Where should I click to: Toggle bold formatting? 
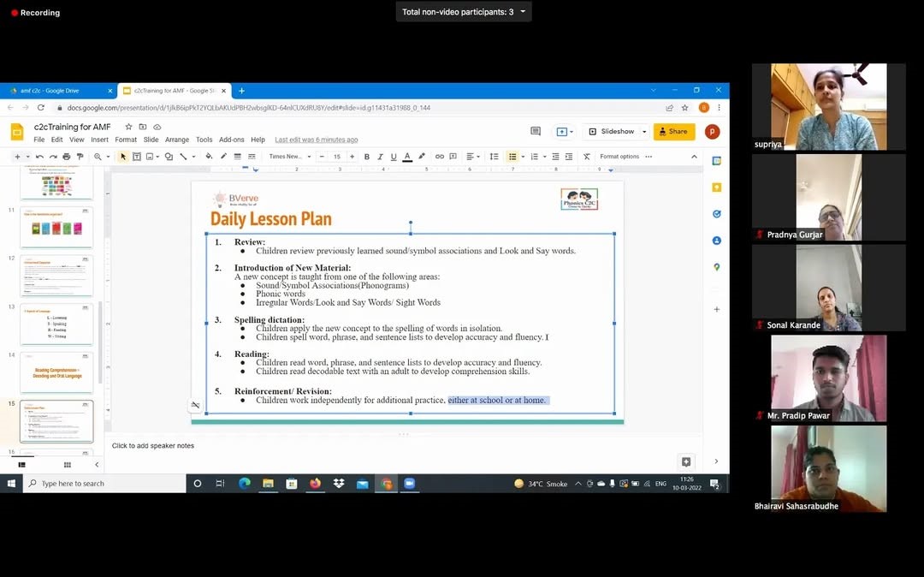pos(367,157)
